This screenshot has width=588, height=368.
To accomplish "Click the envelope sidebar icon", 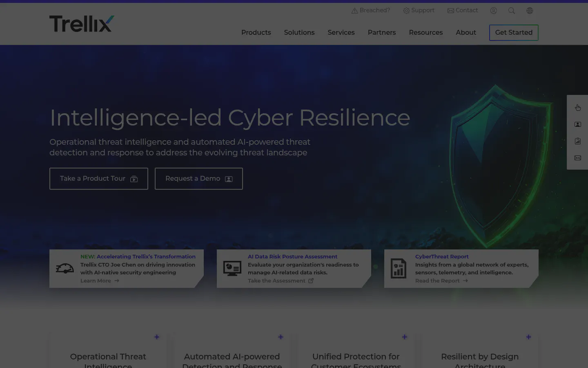I will pos(578,158).
